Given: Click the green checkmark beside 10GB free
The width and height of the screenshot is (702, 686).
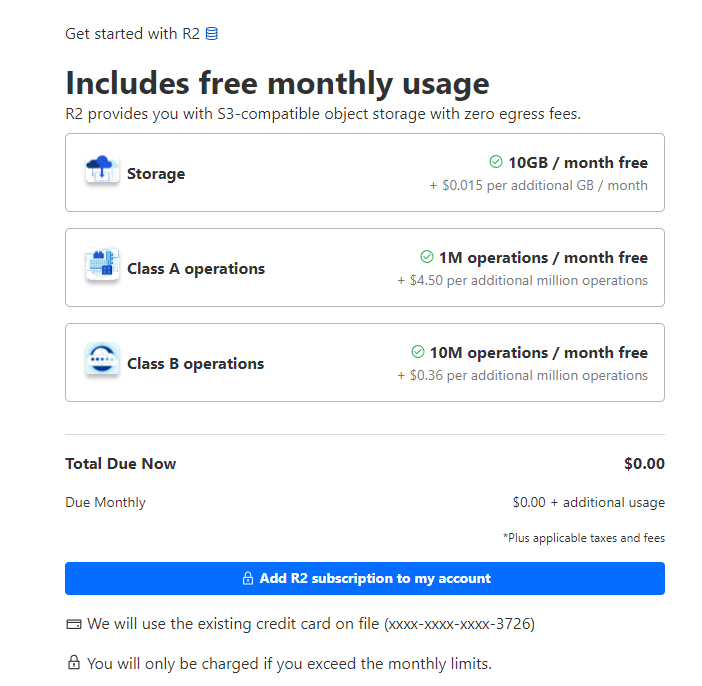Looking at the screenshot, I should 496,162.
